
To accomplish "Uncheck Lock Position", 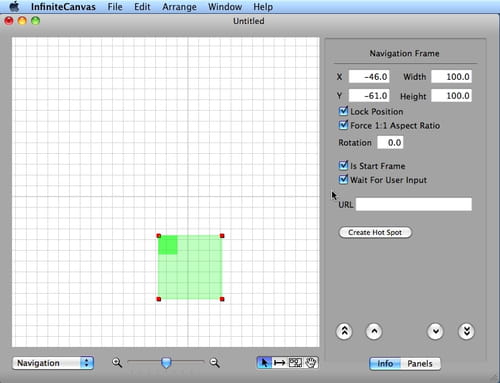I will (343, 111).
